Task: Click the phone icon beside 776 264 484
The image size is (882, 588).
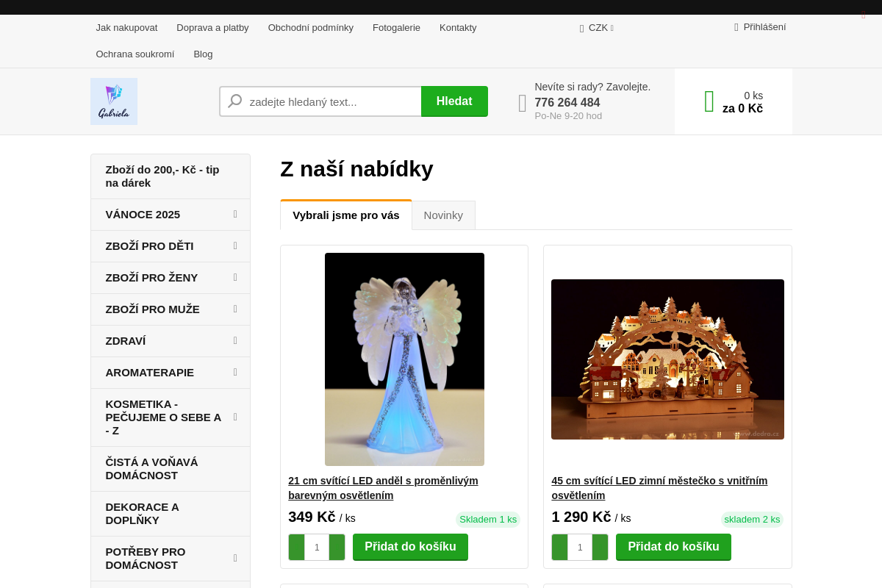Action: coord(523,103)
